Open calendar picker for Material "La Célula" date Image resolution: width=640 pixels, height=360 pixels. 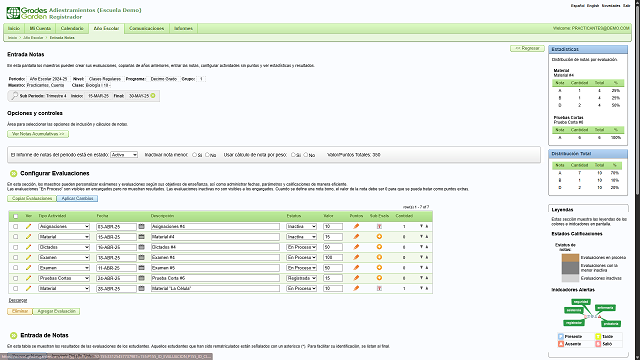coord(142,288)
